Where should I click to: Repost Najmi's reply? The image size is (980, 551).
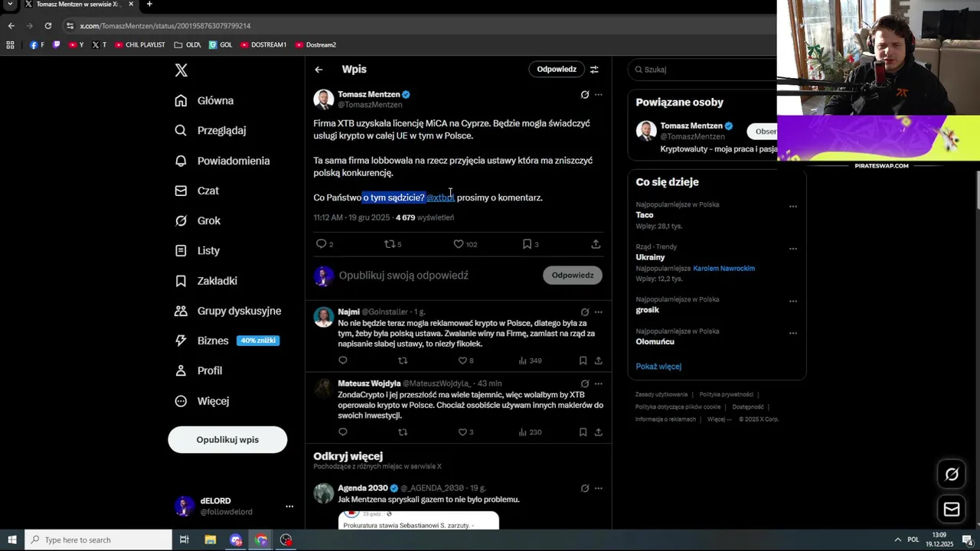click(x=403, y=360)
